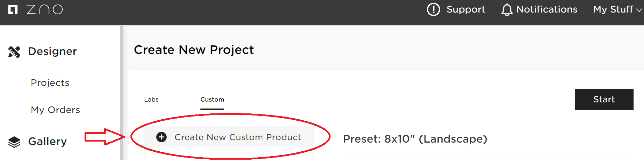The image size is (644, 160).
Task: Go to Projects in the sidebar
Action: click(50, 83)
